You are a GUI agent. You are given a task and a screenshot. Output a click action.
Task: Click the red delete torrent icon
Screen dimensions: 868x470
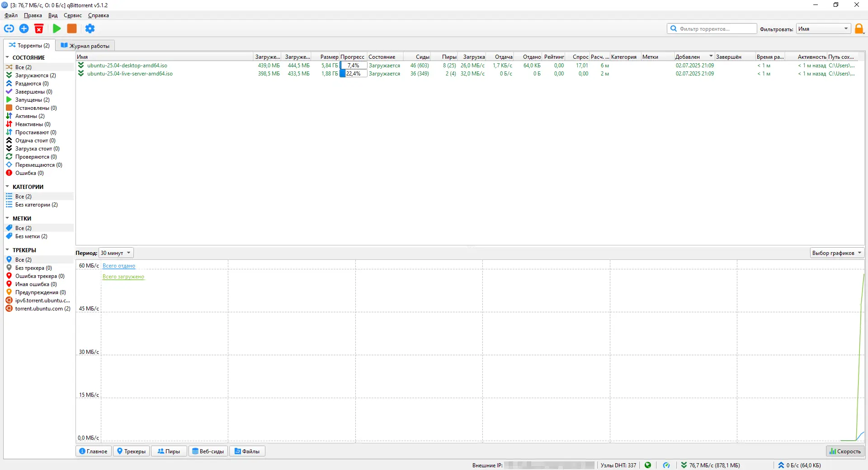tap(39, 28)
